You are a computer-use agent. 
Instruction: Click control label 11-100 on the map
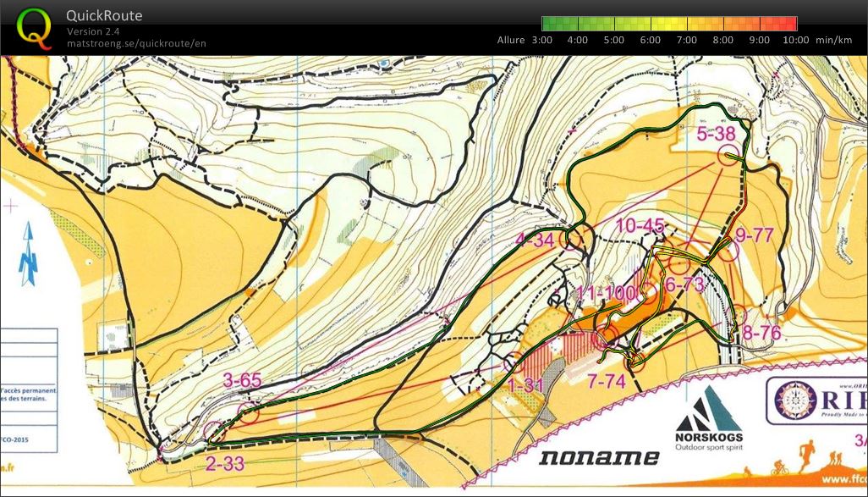pyautogui.click(x=605, y=293)
